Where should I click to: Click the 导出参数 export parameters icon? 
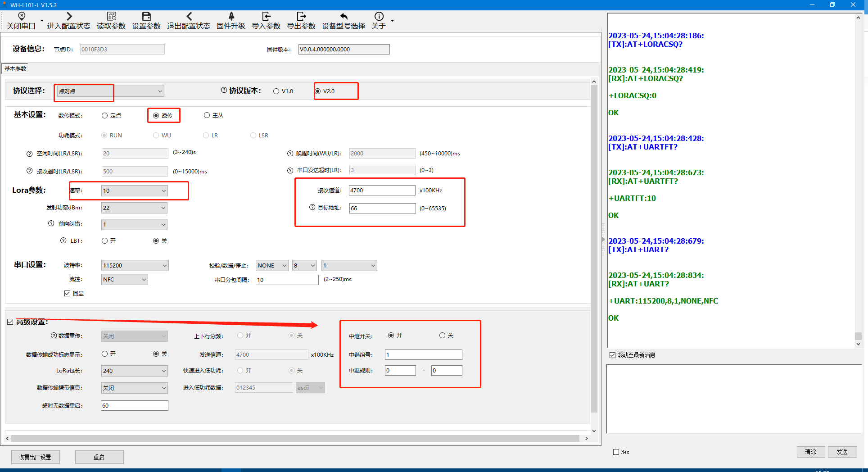pyautogui.click(x=301, y=17)
